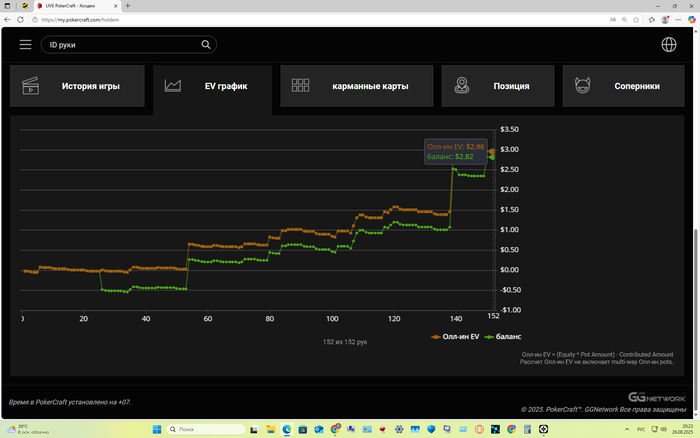Click the address bar URL
The image size is (700, 438).
[x=80, y=20]
